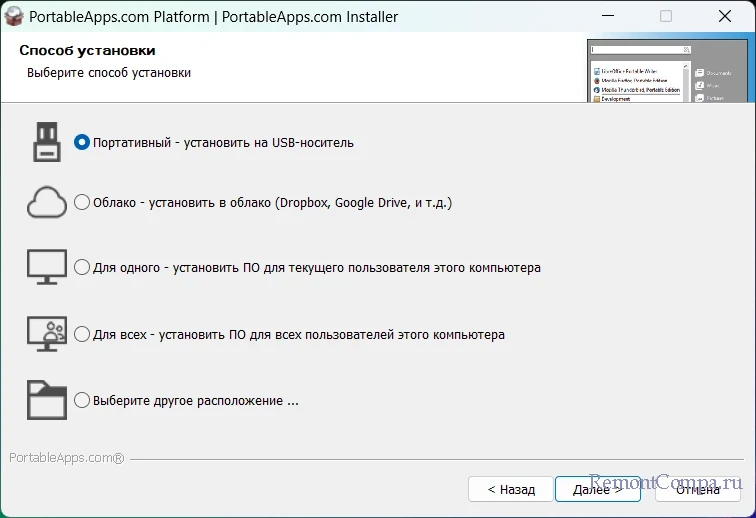Choose the 'Облако' cloud install radio option

point(82,202)
